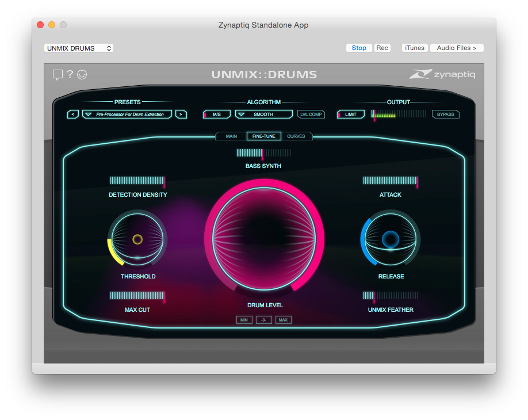The height and width of the screenshot is (420, 528).
Task: Set Drum Level to MIN
Action: coord(244,319)
